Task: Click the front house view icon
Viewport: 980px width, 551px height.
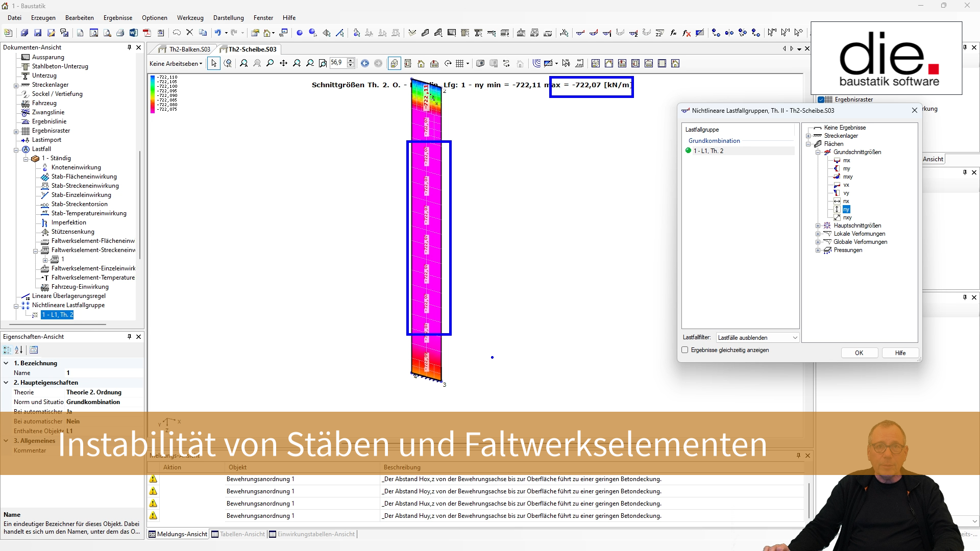Action: point(421,63)
